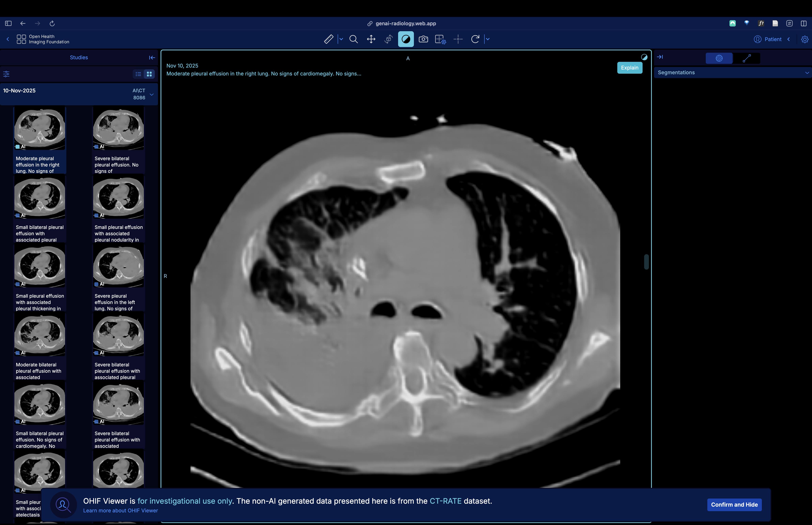This screenshot has width=812, height=525.
Task: Click the Nov 10, 2025 viewport date
Action: (x=182, y=65)
